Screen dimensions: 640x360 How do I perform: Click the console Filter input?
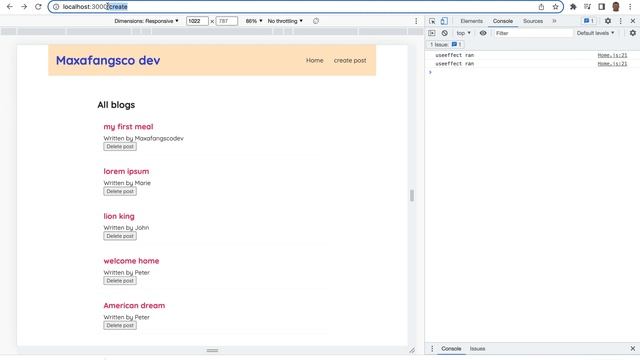(x=533, y=33)
